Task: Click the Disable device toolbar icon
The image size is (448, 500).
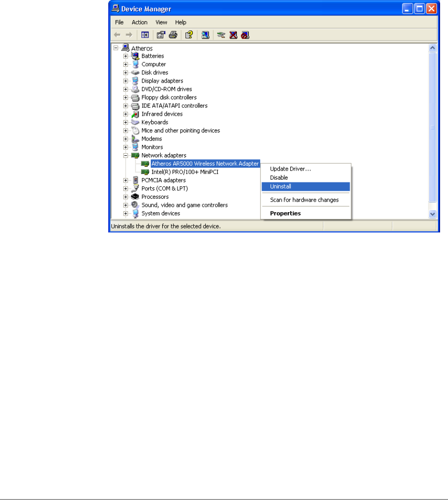Action: coord(245,35)
